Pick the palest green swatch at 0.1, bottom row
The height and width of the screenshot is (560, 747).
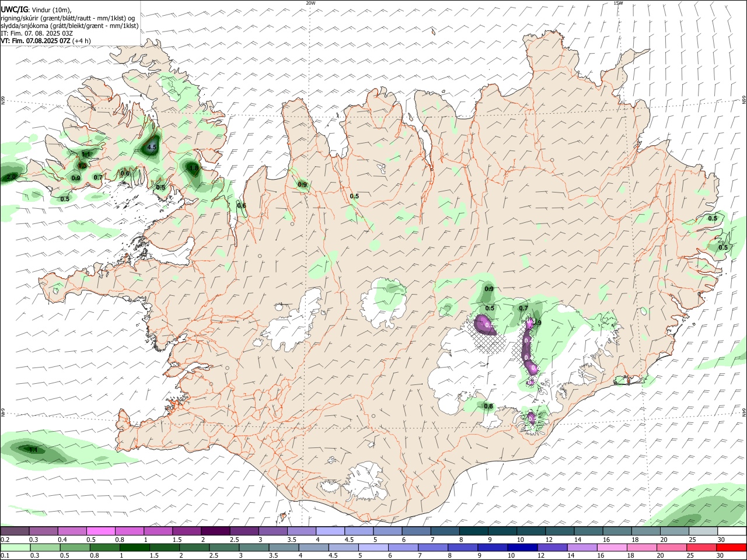[15, 547]
